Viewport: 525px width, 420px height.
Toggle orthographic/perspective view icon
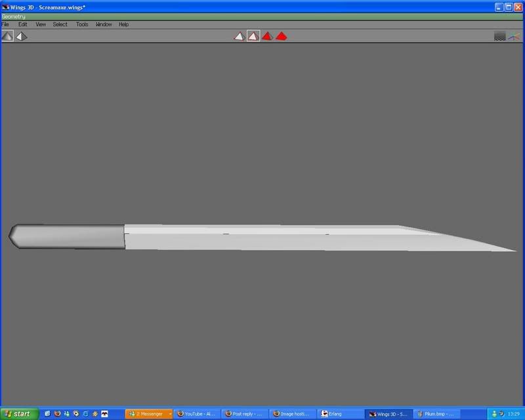[x=22, y=36]
